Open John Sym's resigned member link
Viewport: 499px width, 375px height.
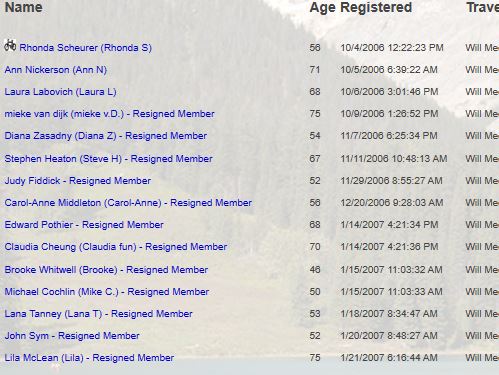[72, 336]
